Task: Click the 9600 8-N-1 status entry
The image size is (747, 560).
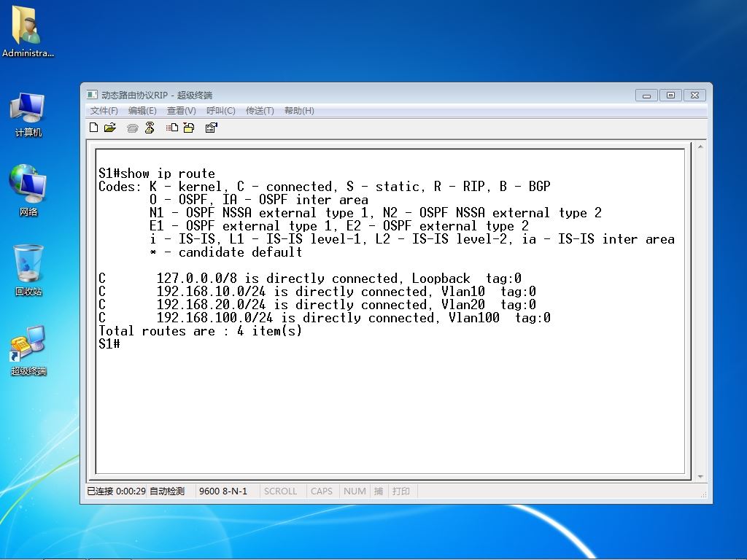Action: 223,491
